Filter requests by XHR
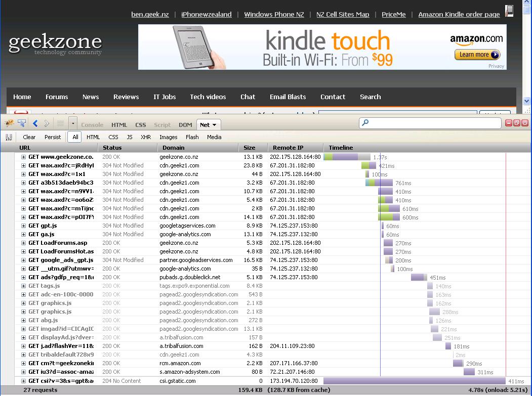Viewport: 532px width, 396px height. [146, 137]
